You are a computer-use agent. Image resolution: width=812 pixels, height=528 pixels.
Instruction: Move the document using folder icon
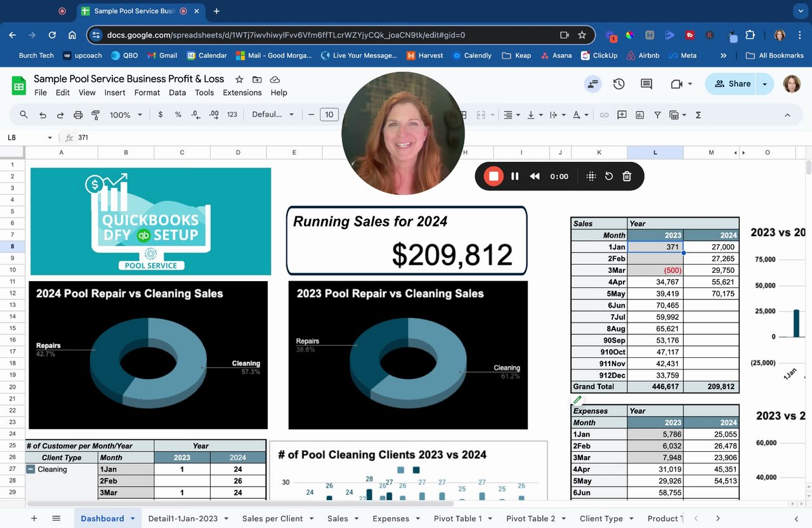[x=257, y=79]
